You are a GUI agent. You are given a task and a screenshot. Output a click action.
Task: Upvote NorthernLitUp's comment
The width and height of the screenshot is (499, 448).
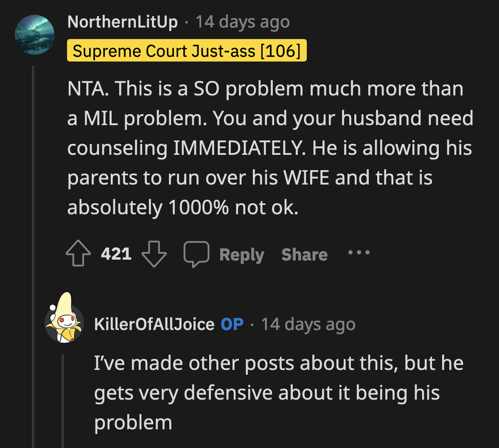(78, 253)
